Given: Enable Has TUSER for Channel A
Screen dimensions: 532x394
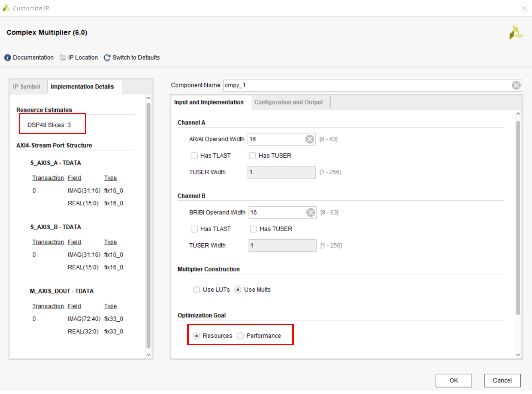Looking at the screenshot, I should click(x=252, y=156).
